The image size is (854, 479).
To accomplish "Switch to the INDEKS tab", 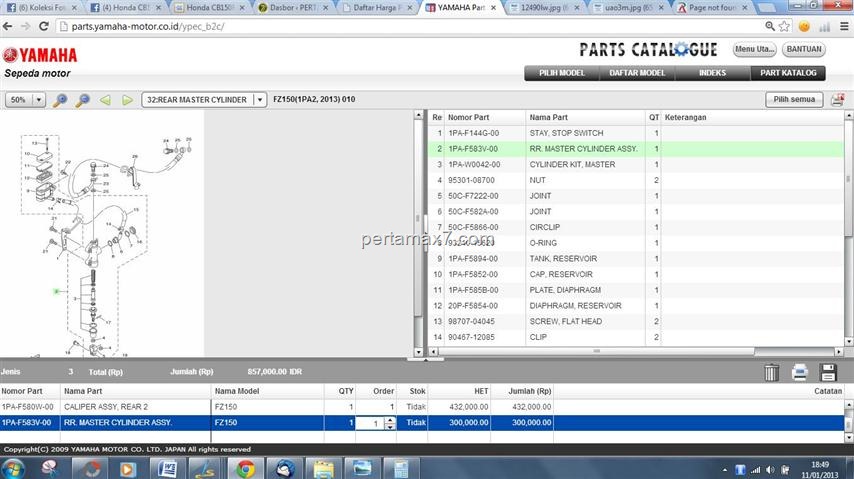I will (x=712, y=73).
